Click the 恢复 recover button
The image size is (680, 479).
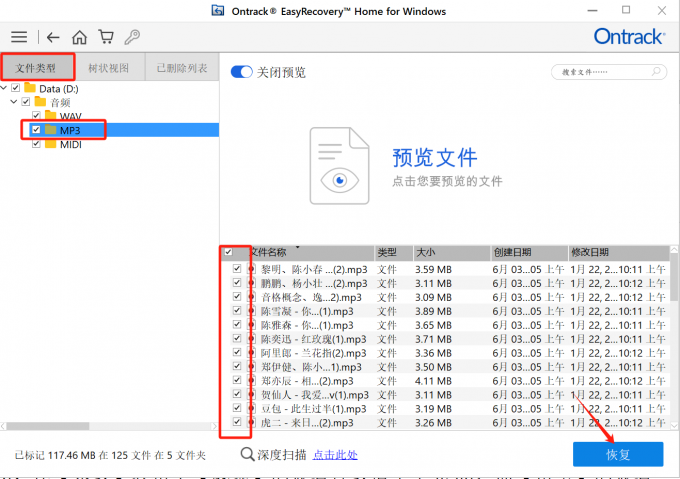tap(618, 454)
